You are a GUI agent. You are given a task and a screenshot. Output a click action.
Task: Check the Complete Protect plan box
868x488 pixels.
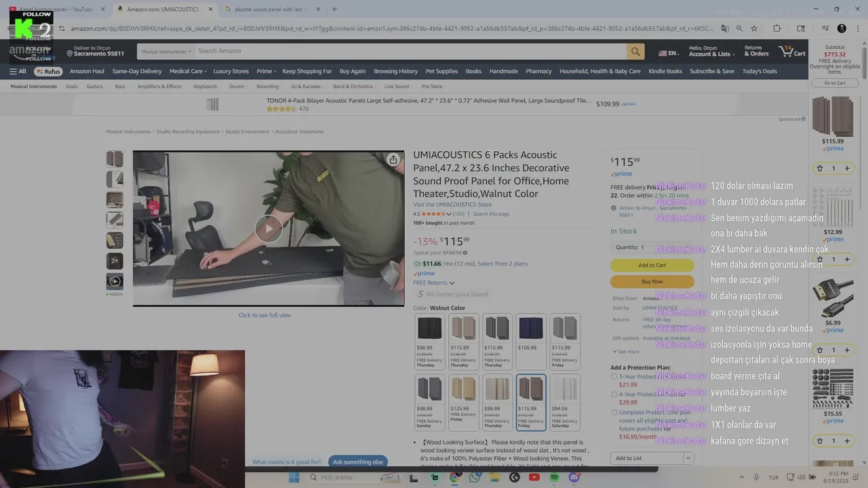(x=614, y=412)
